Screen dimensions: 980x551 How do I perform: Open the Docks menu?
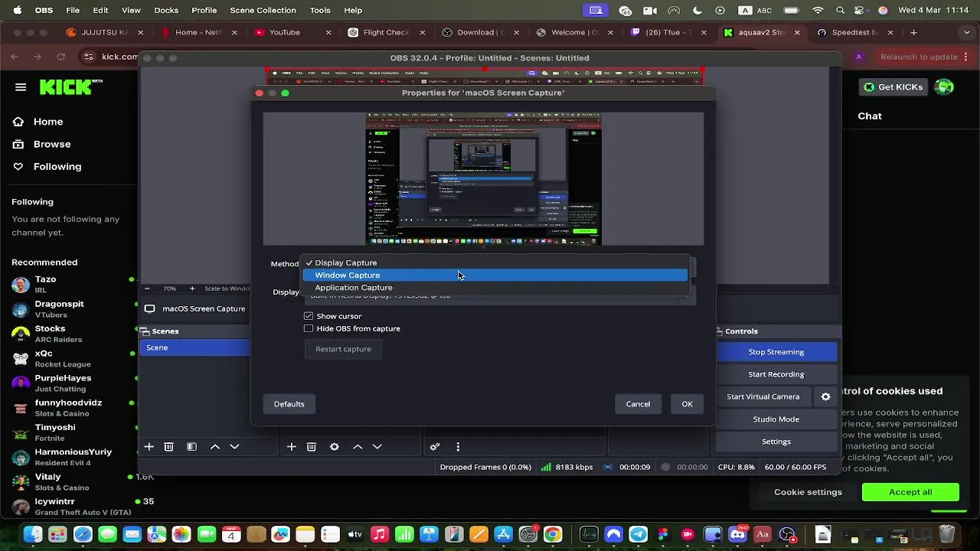pyautogui.click(x=166, y=10)
